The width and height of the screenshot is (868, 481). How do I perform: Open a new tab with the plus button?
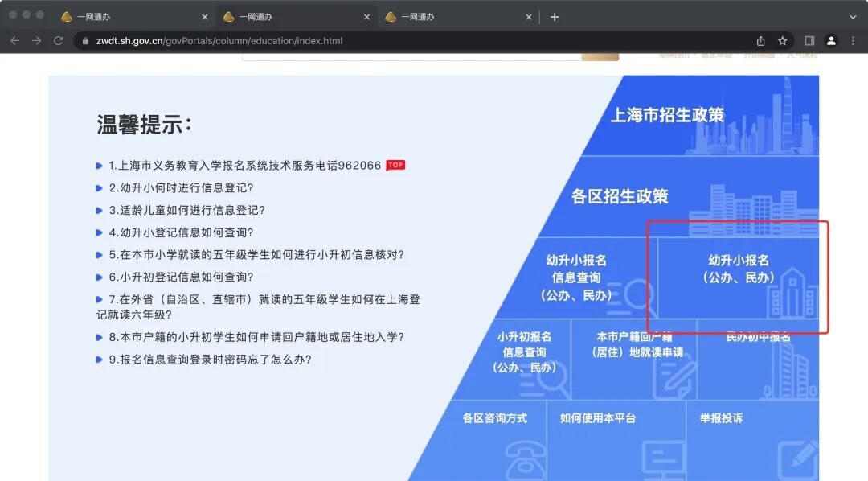(x=555, y=14)
